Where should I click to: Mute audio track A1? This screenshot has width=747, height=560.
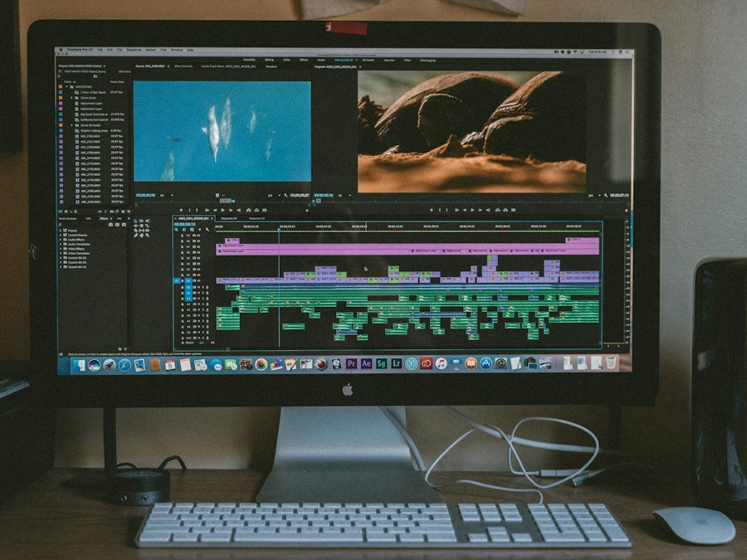[x=198, y=287]
